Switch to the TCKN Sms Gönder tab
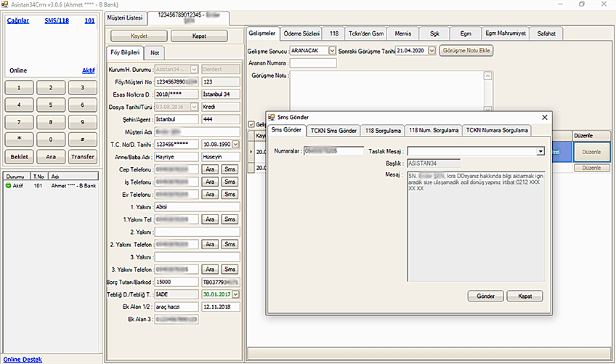 (x=333, y=130)
